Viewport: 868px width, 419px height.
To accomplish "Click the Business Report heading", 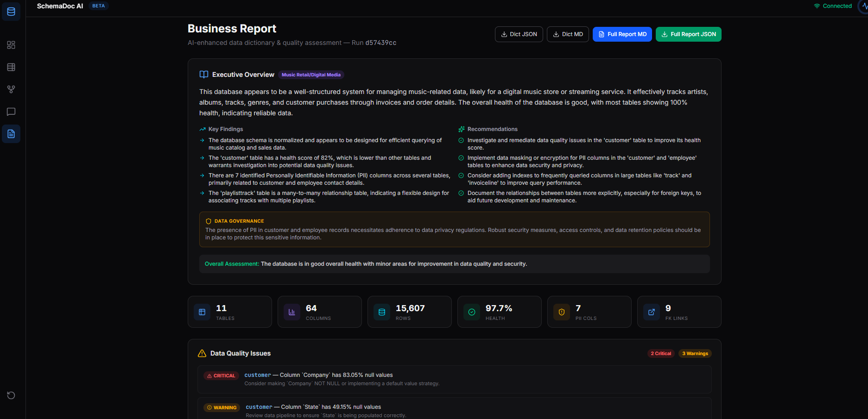I will pyautogui.click(x=232, y=29).
